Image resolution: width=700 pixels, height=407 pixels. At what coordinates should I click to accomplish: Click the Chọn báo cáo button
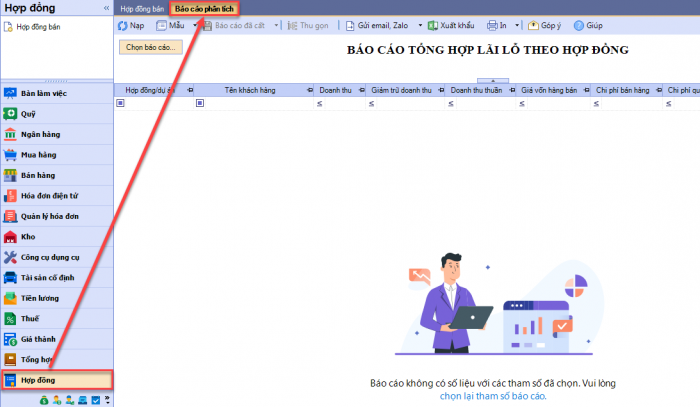[150, 47]
